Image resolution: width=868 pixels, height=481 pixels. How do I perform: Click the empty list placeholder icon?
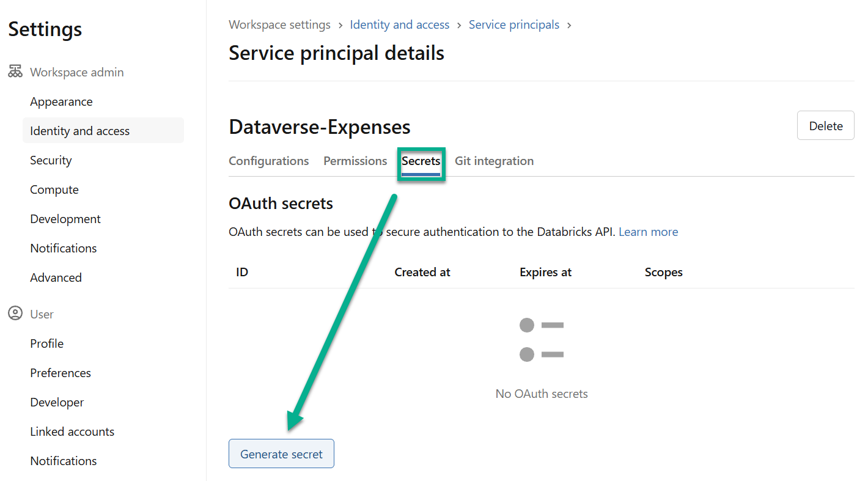point(542,340)
